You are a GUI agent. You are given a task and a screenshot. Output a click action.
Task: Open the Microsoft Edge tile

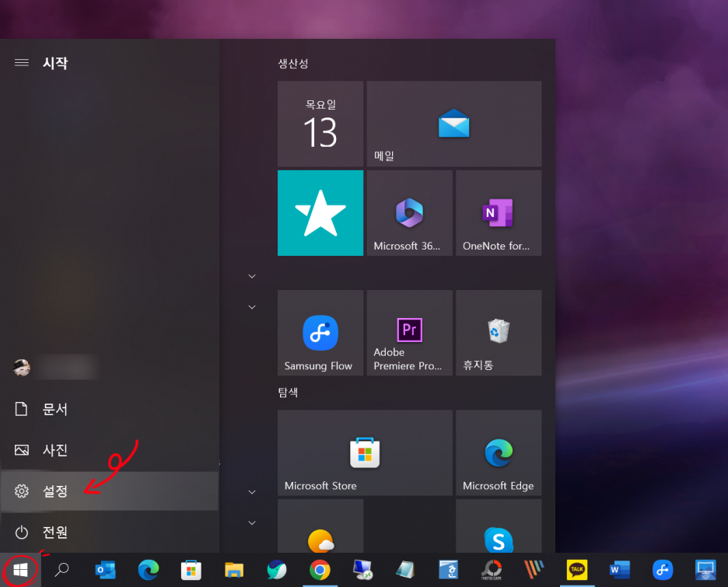[499, 452]
